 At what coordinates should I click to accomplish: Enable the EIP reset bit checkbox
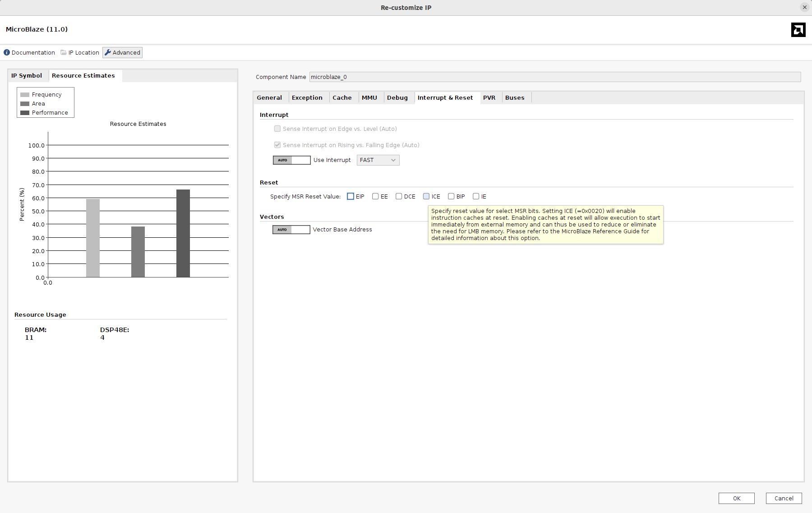[351, 196]
